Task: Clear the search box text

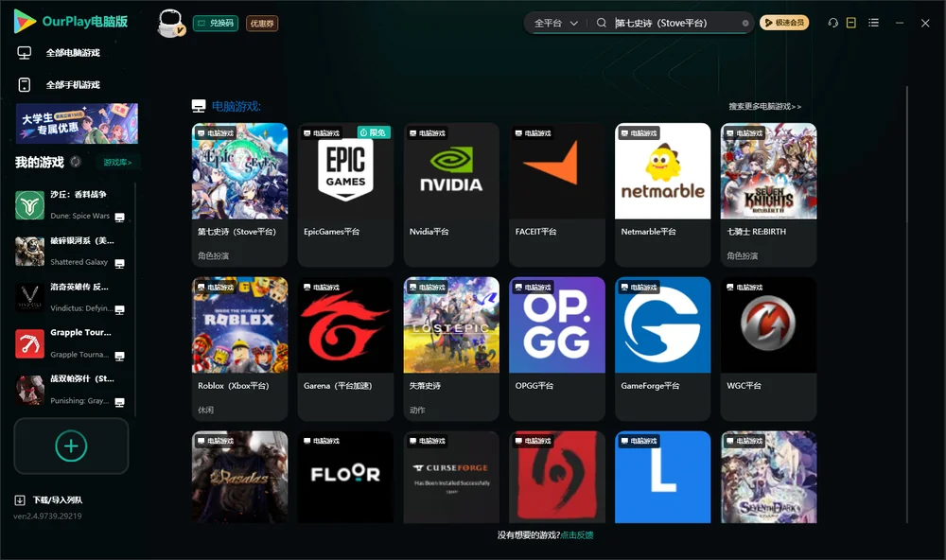Action: [745, 24]
